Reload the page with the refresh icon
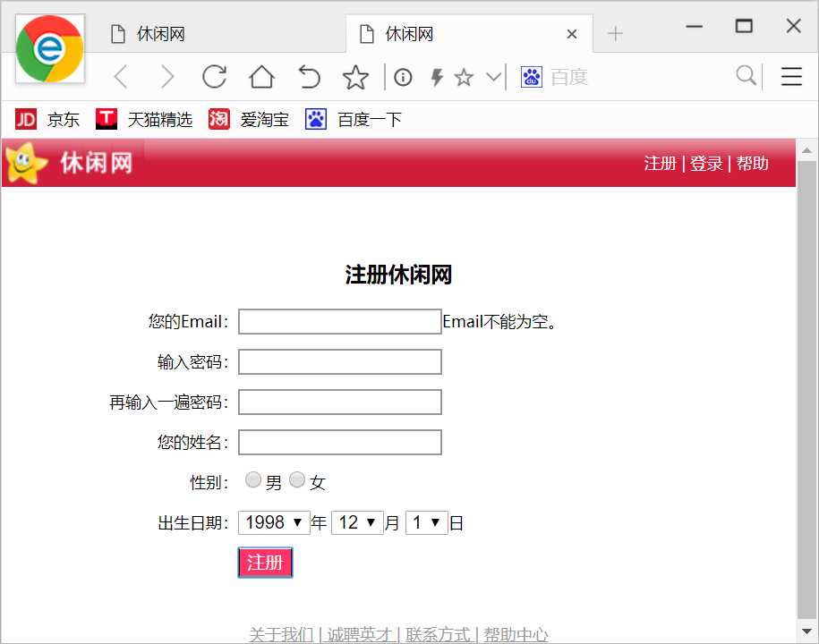The width and height of the screenshot is (819, 644). click(214, 77)
